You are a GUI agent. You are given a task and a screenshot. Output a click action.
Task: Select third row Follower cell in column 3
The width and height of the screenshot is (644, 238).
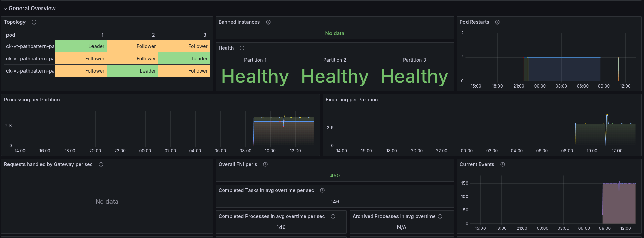click(x=184, y=71)
